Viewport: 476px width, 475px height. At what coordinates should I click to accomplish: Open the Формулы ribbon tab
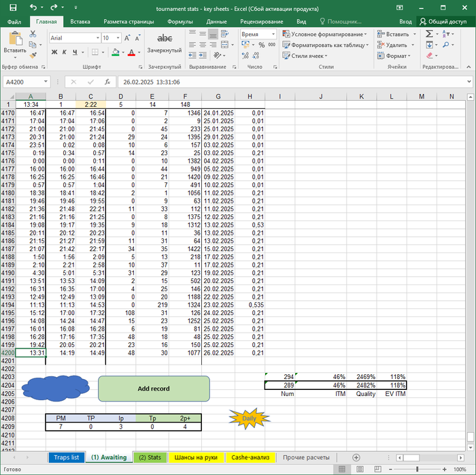pos(180,21)
